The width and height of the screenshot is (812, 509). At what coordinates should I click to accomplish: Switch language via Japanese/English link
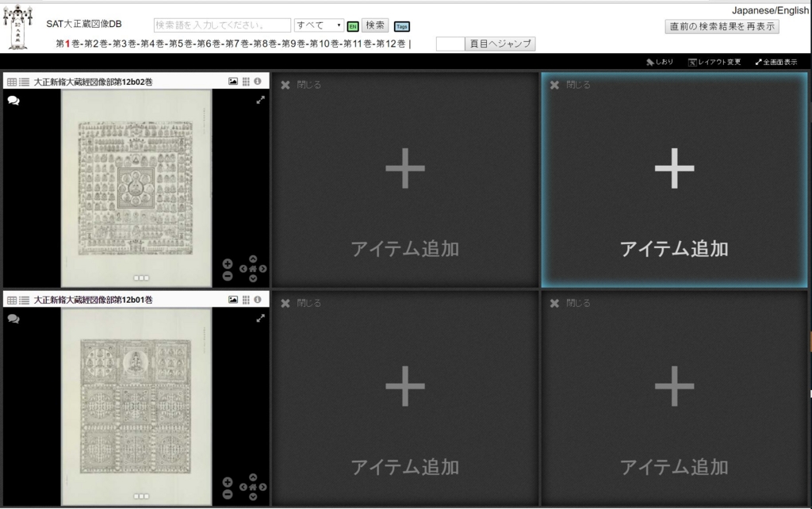770,10
